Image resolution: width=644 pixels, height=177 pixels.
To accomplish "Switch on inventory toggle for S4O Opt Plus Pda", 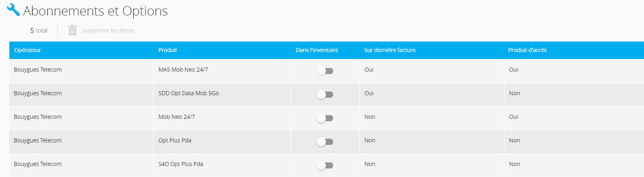I will [325, 165].
